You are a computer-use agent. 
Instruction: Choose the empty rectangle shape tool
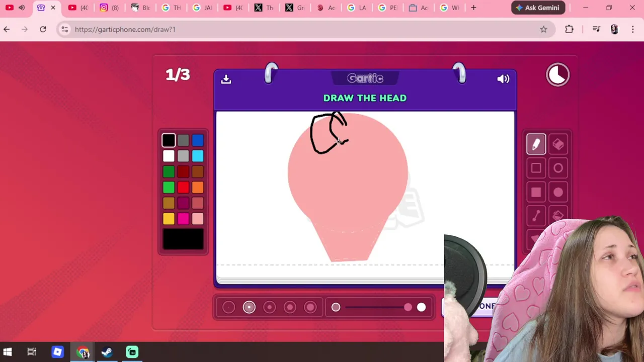536,168
